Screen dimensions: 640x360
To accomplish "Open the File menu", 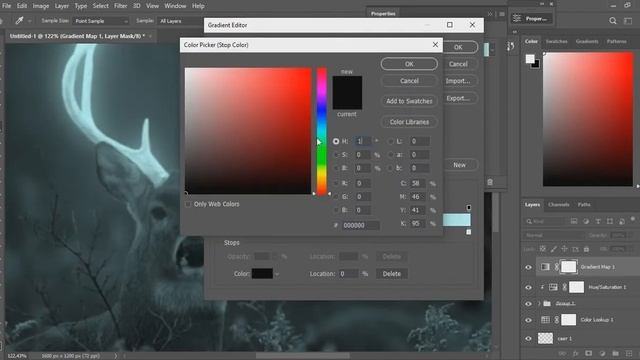I will [x=7, y=6].
